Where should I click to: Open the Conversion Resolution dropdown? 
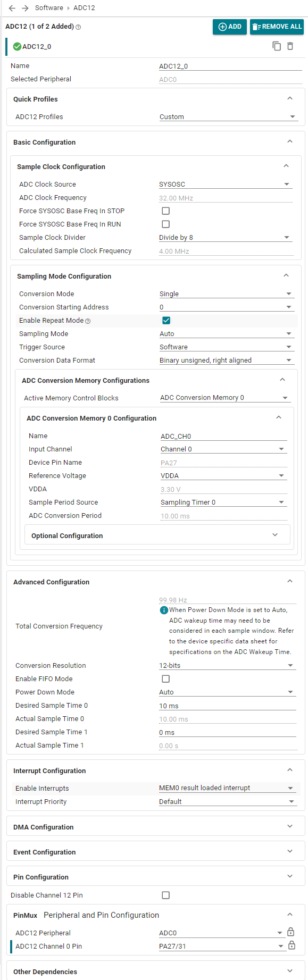coord(227,666)
